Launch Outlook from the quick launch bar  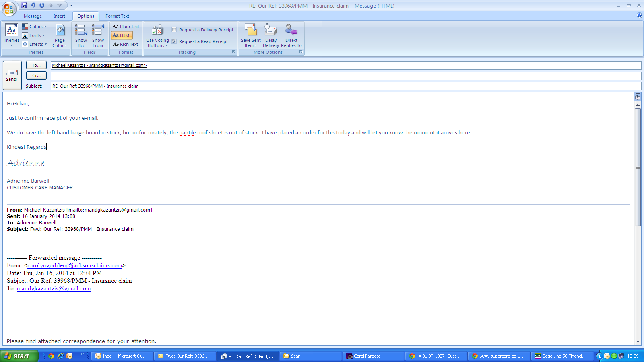pos(70,356)
